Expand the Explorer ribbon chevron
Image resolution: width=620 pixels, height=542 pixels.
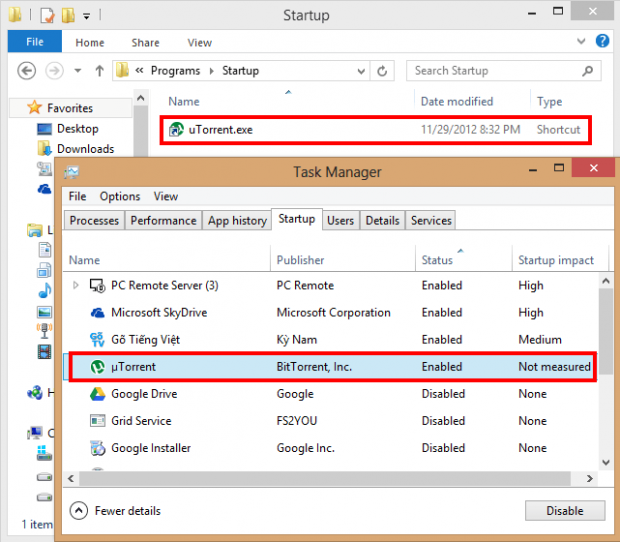tap(581, 41)
